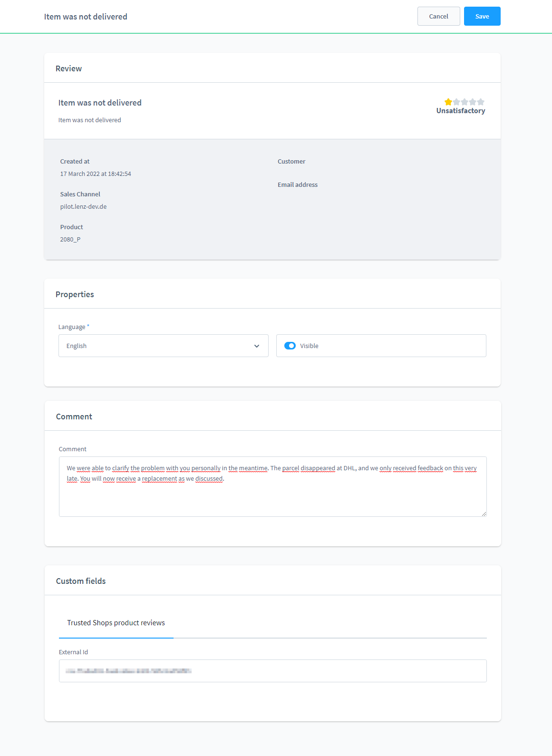The height and width of the screenshot is (756, 552).
Task: Click the fourth grey rating star
Action: 473,102
